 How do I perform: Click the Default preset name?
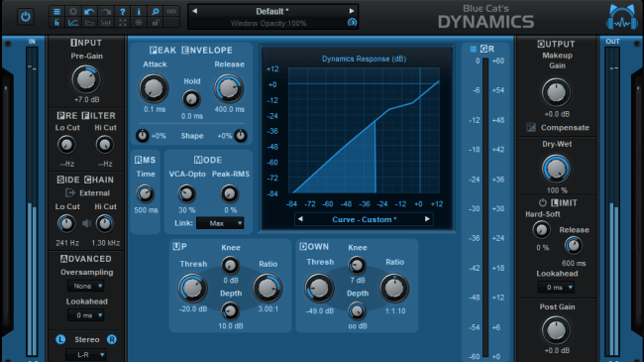point(272,11)
